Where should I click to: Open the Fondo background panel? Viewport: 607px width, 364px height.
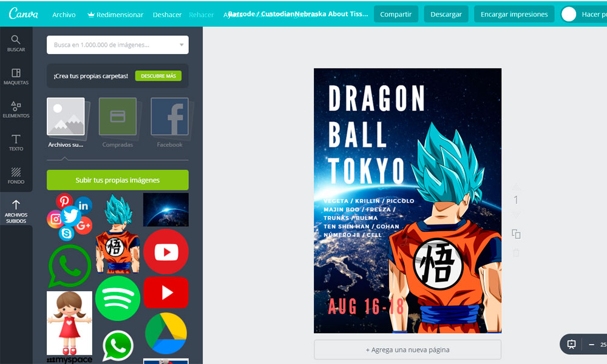tap(16, 175)
